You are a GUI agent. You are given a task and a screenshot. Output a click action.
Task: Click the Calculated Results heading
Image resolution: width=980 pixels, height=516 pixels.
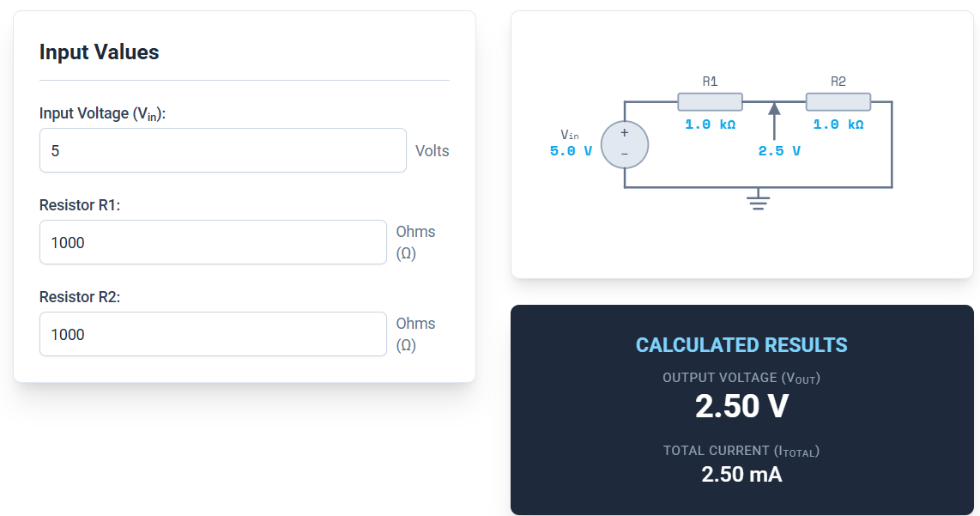pyautogui.click(x=741, y=344)
